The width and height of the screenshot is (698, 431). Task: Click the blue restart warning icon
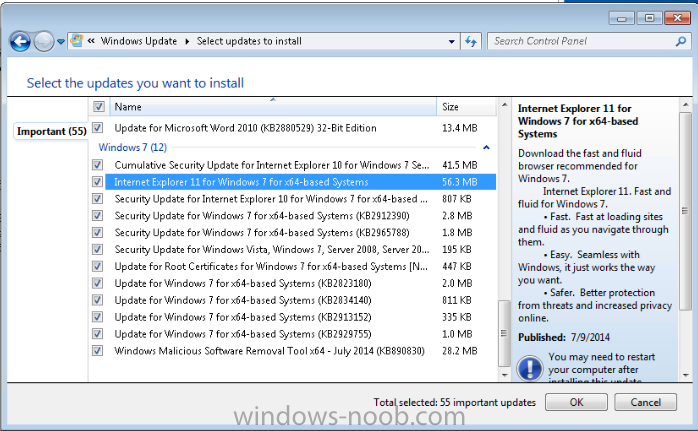pos(530,369)
